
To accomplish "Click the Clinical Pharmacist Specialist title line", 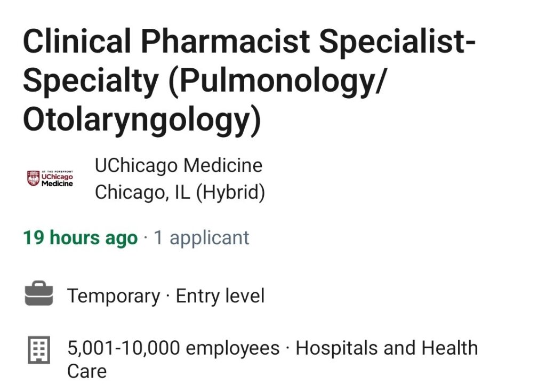I will (x=249, y=42).
